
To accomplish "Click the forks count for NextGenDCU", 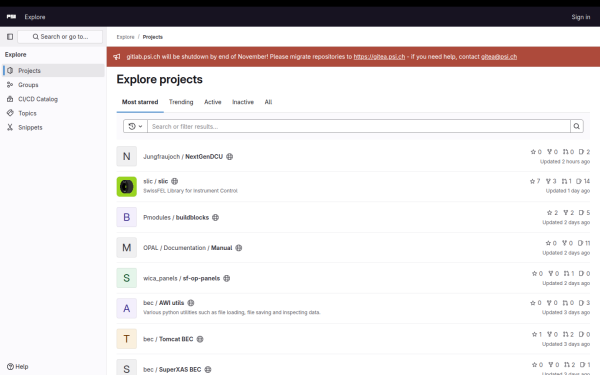I will click(x=552, y=152).
